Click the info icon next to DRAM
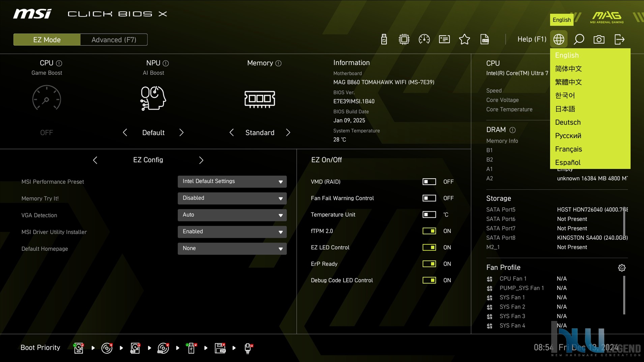Image resolution: width=644 pixels, height=362 pixels. tap(513, 130)
